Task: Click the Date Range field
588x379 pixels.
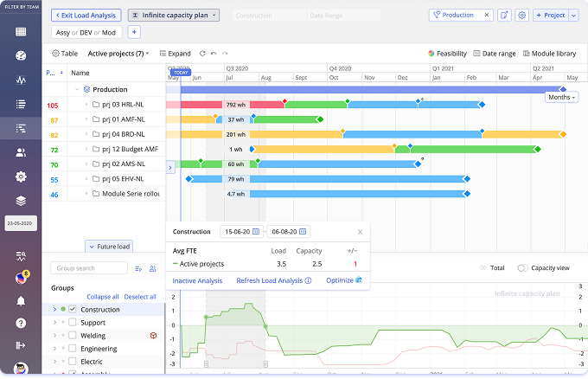Action: 343,16
